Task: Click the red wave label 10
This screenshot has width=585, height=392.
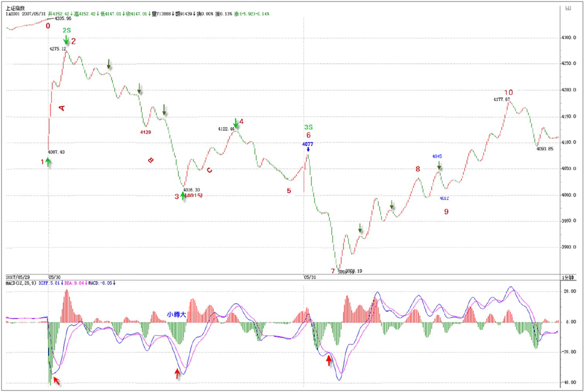Action: (x=509, y=92)
